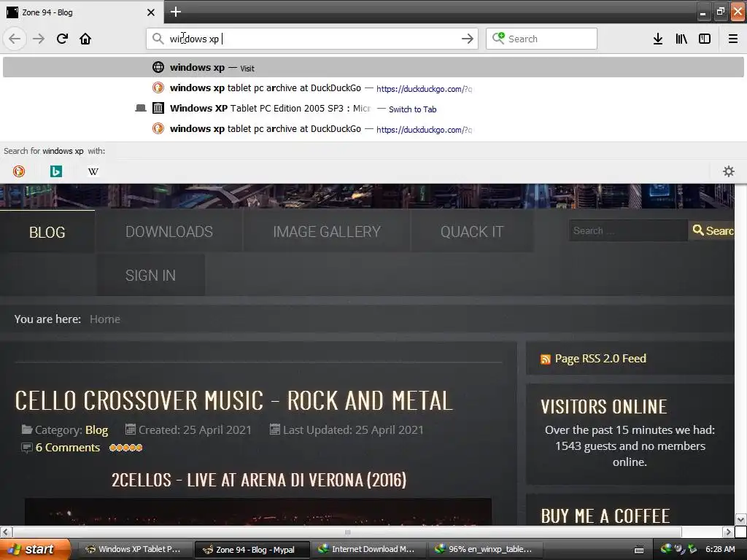Click the horizontal scrollbar left arrow
This screenshot has height=560, width=747.
coord(6,532)
